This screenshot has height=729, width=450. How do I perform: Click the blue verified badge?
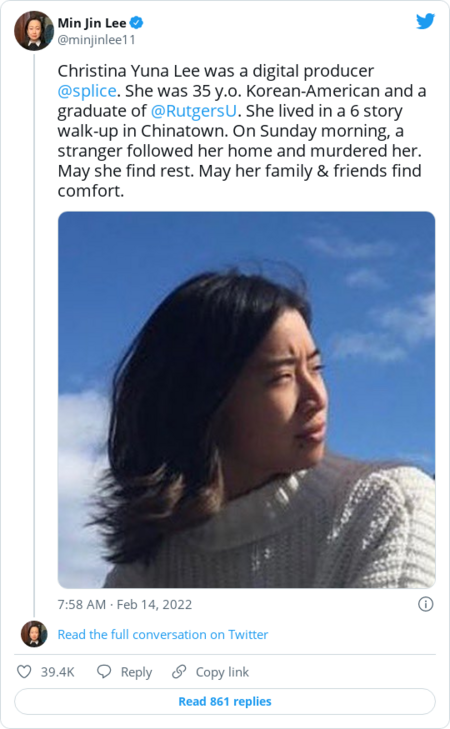pos(136,22)
